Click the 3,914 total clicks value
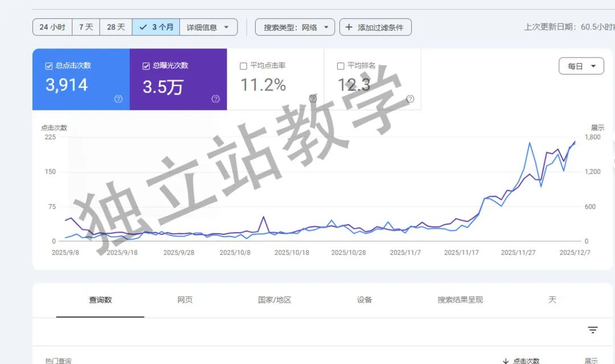Screen dimensions: 615x364 (67, 85)
